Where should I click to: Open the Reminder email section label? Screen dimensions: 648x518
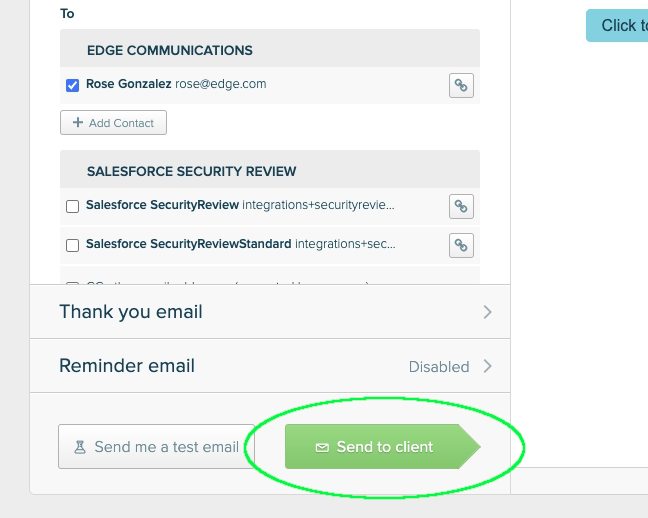click(127, 366)
